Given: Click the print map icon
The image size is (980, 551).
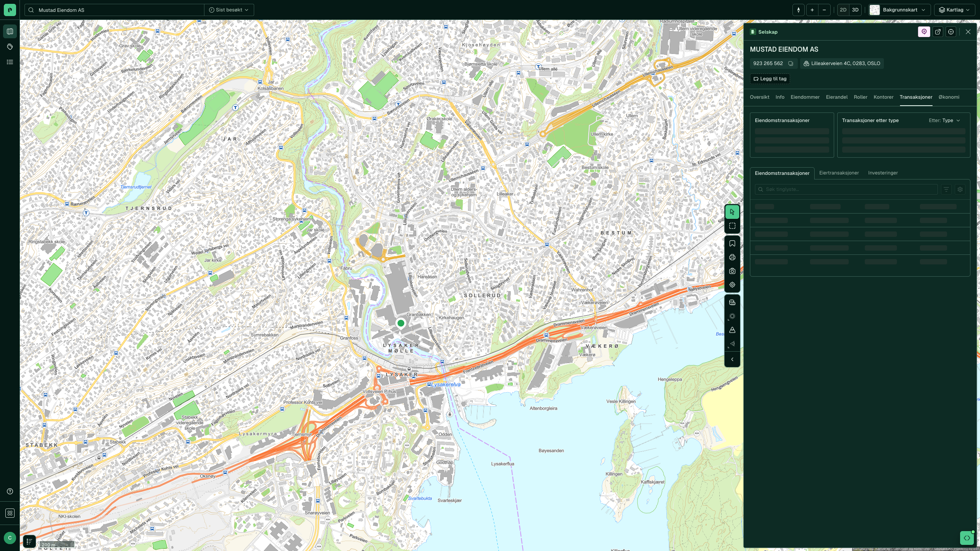Looking at the screenshot, I should pos(732,257).
